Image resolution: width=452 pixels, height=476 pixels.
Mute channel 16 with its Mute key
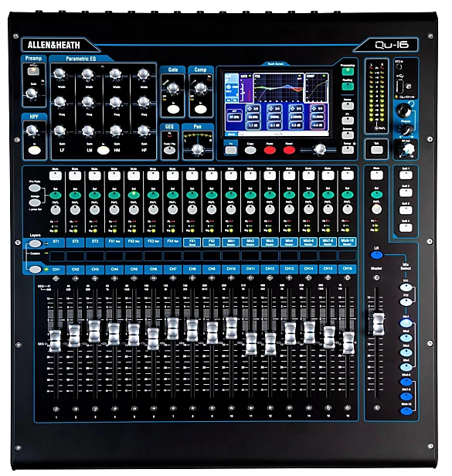pos(347,175)
